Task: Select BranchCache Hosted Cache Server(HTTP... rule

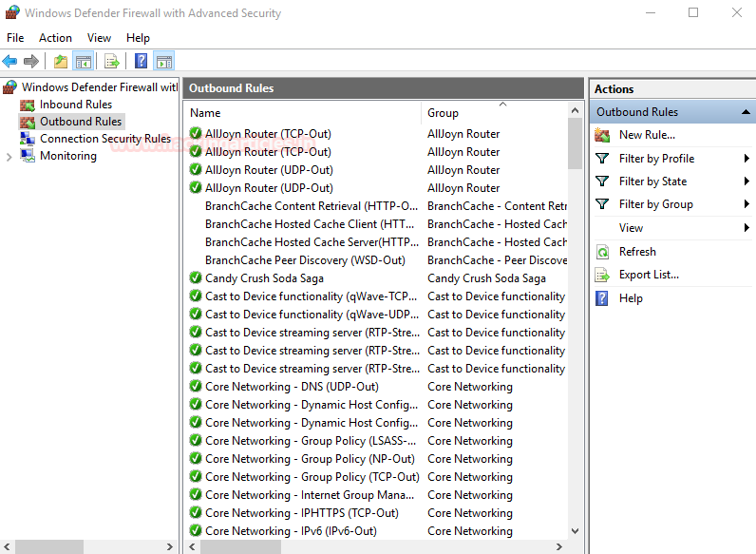Action: click(x=312, y=242)
